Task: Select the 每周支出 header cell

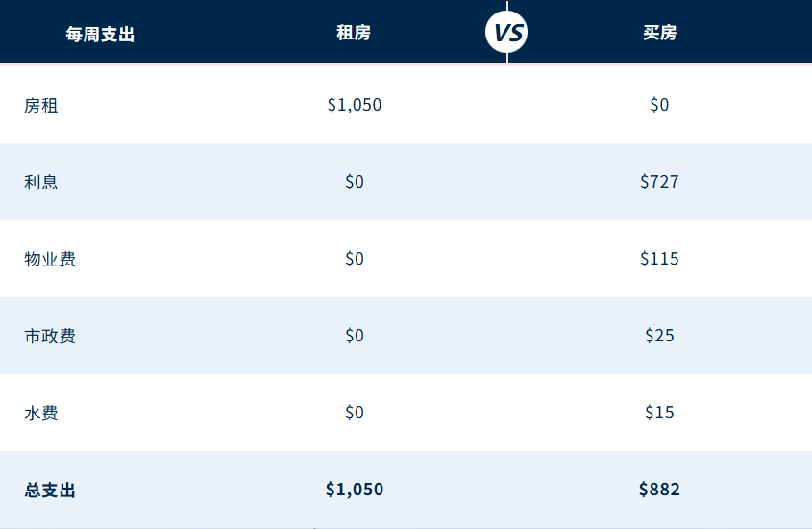Action: pyautogui.click(x=100, y=34)
